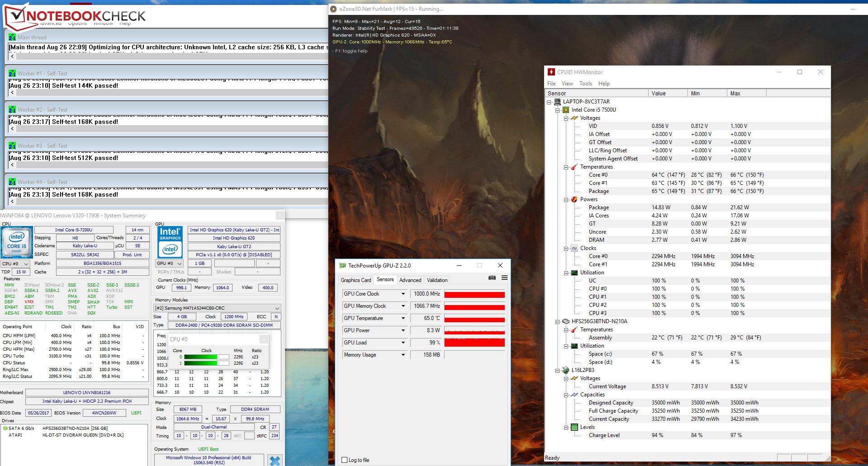Click the Worker #3 Self-Test window icon
Viewport: 868px width, 466px height.
click(x=12, y=146)
